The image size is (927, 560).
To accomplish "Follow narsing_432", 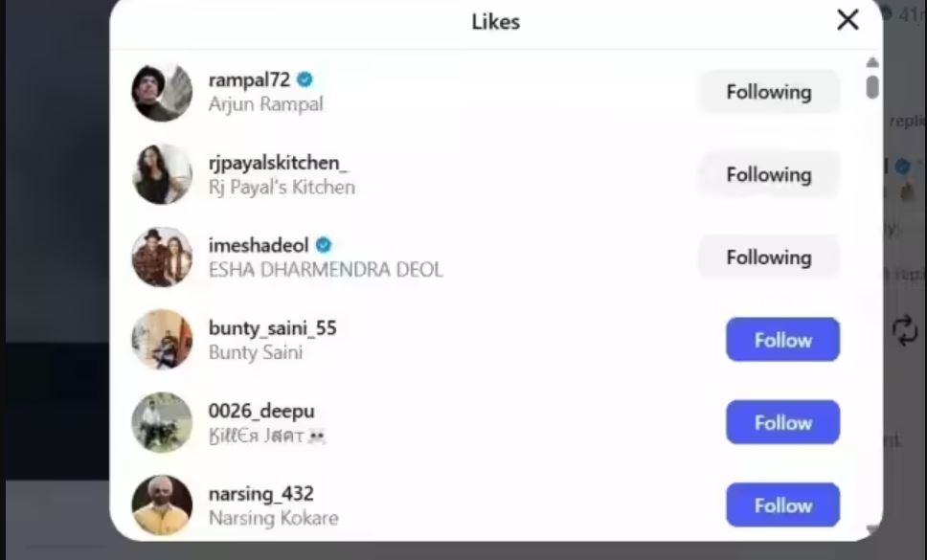I will 782,504.
